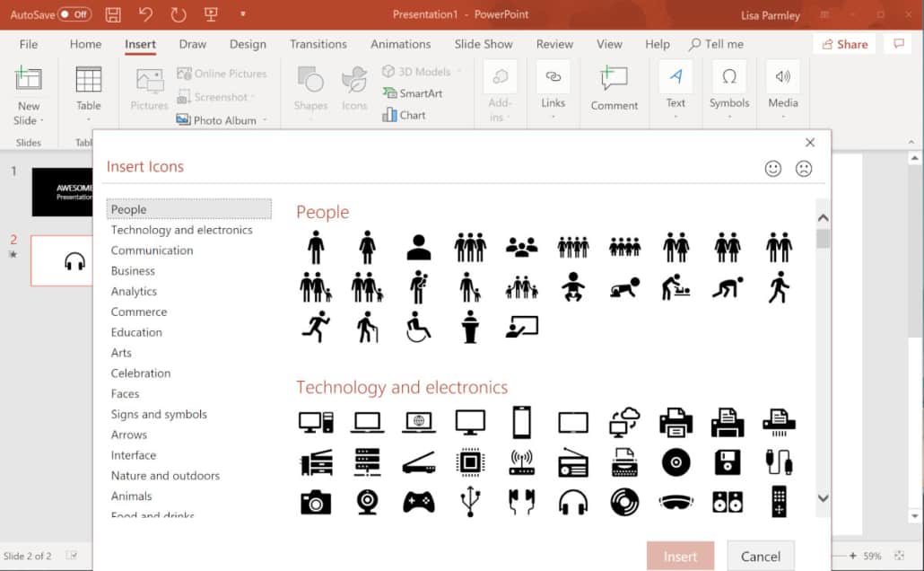Open the Chart dialog from the ribbon
This screenshot has height=571, width=924.
[404, 115]
